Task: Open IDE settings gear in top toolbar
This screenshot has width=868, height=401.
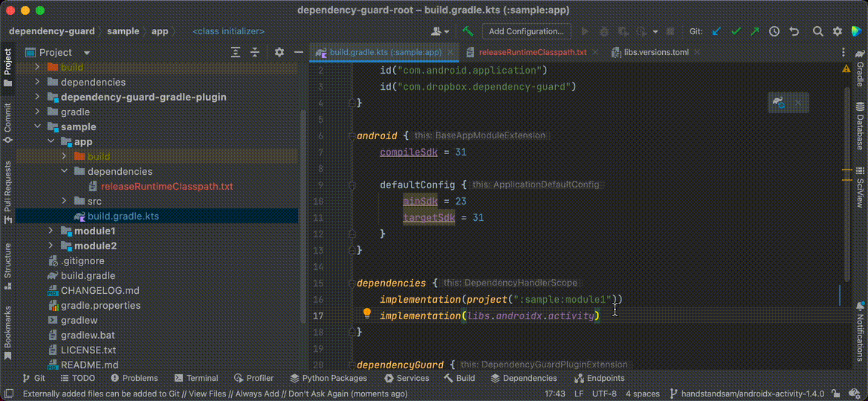Action: click(x=837, y=31)
